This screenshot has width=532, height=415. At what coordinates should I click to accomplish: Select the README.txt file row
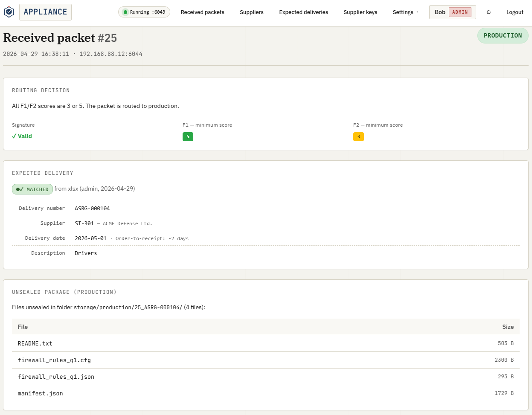(266, 343)
